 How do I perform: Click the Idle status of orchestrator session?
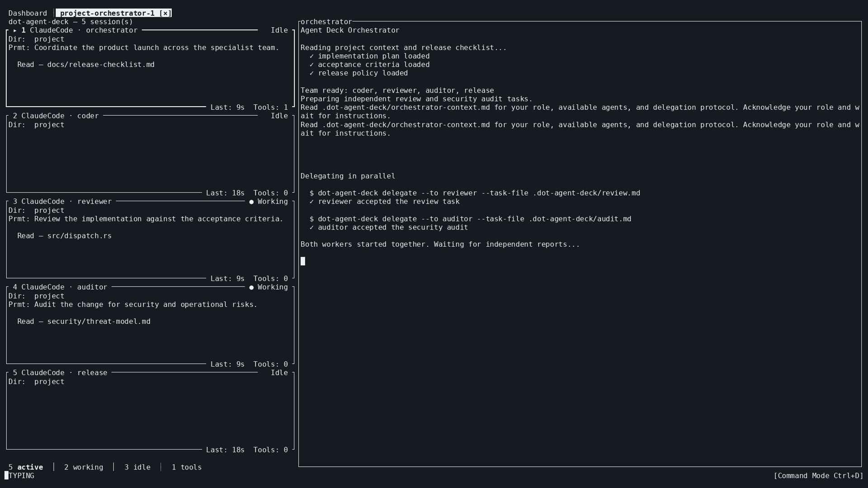279,30
